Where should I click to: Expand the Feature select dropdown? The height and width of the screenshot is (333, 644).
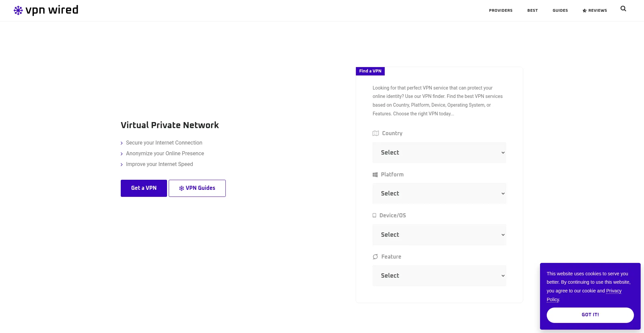pyautogui.click(x=439, y=276)
